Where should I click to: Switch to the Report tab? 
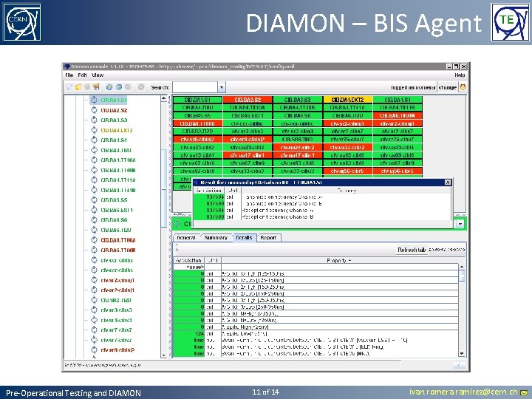click(x=268, y=237)
